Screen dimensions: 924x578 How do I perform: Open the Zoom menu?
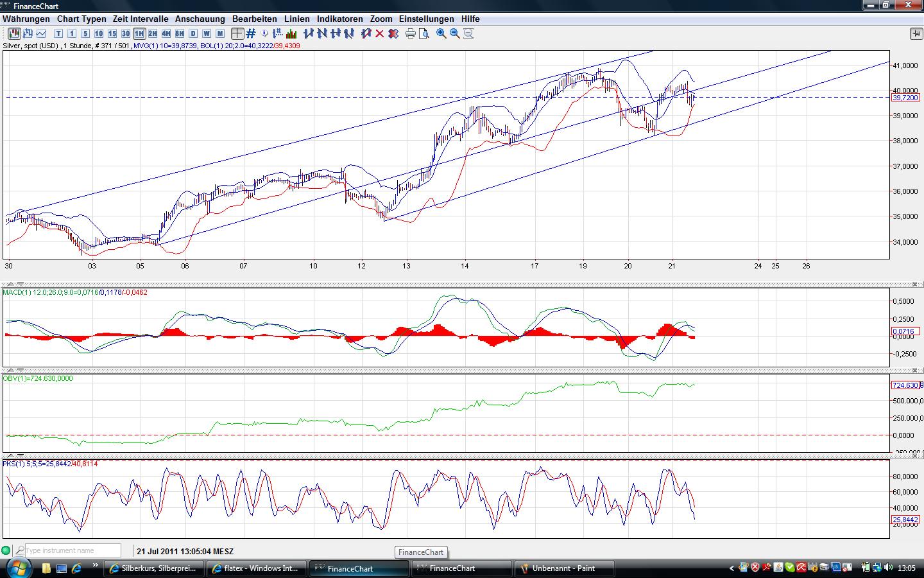[381, 19]
